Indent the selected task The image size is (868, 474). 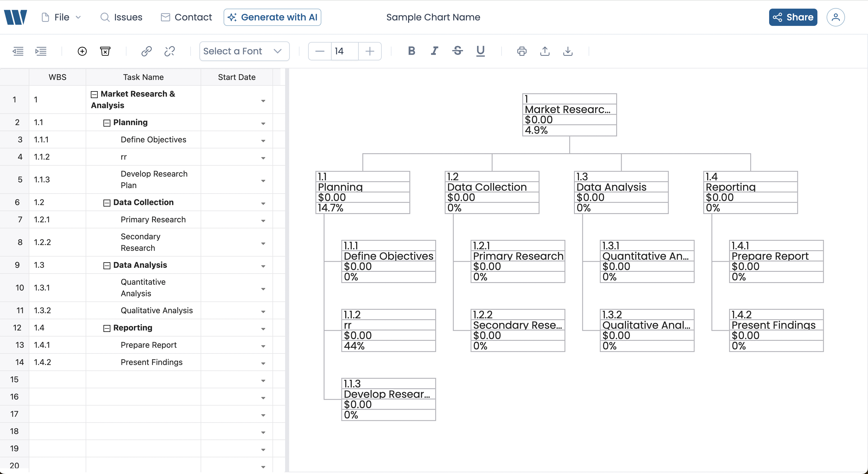(41, 51)
